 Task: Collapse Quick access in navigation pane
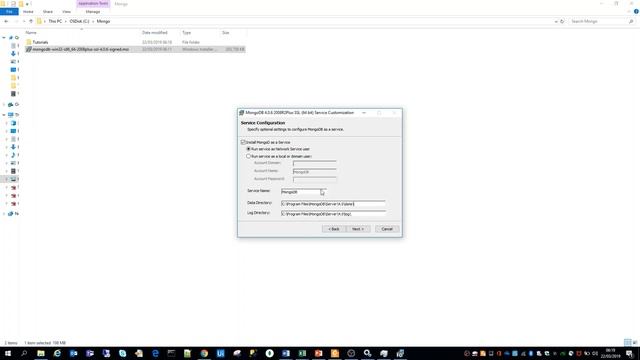4,38
